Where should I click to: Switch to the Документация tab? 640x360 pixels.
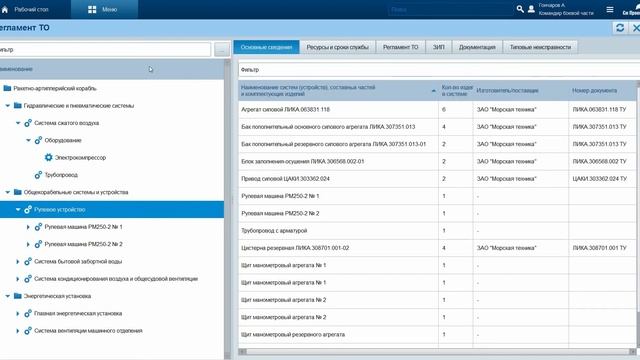(x=477, y=47)
